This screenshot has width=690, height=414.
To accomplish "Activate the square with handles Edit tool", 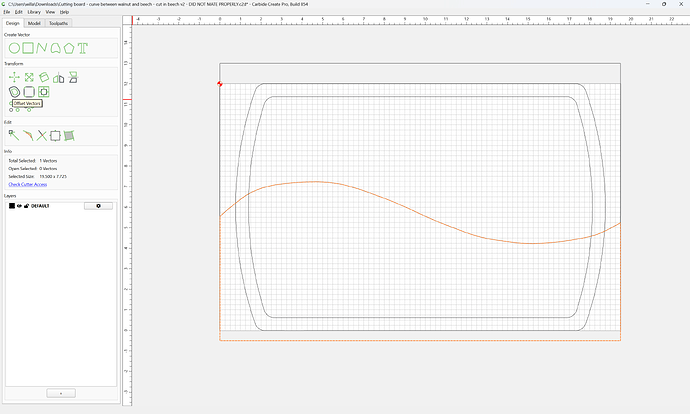I will (55, 136).
